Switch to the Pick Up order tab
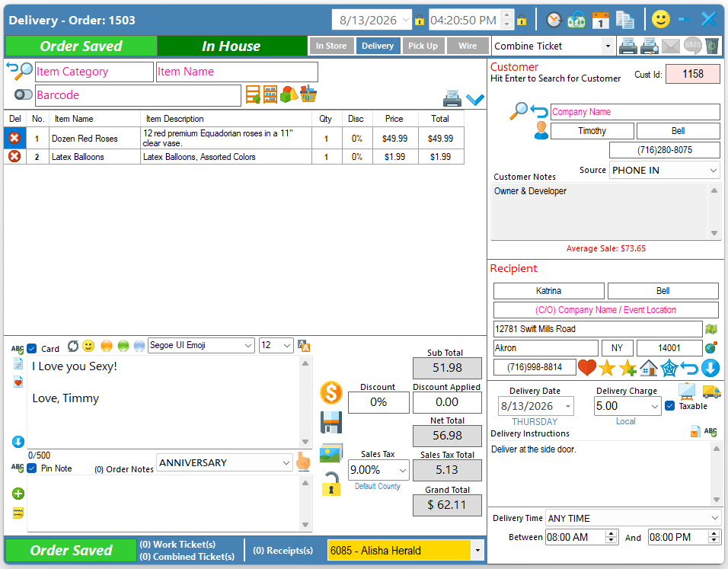 (423, 46)
